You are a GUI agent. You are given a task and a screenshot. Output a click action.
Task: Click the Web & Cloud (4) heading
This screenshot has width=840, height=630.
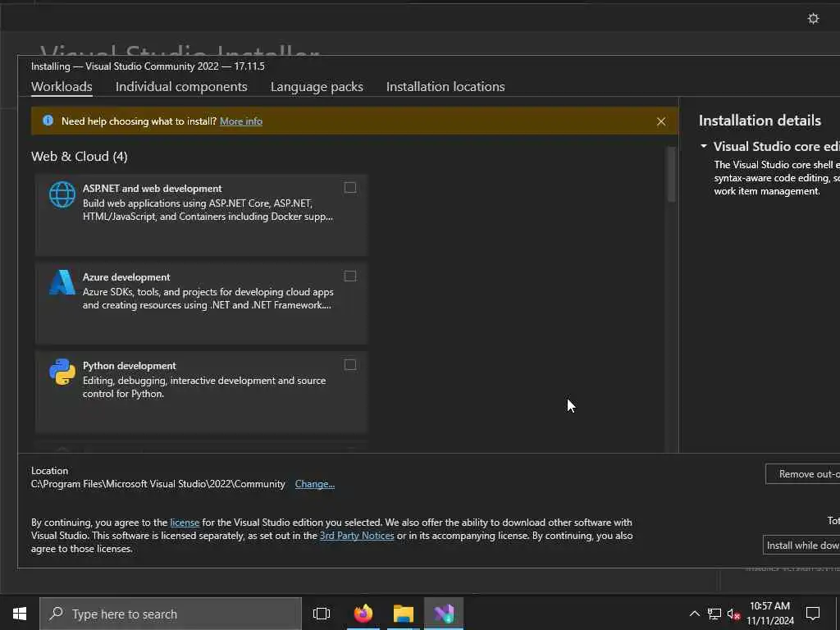(x=80, y=157)
